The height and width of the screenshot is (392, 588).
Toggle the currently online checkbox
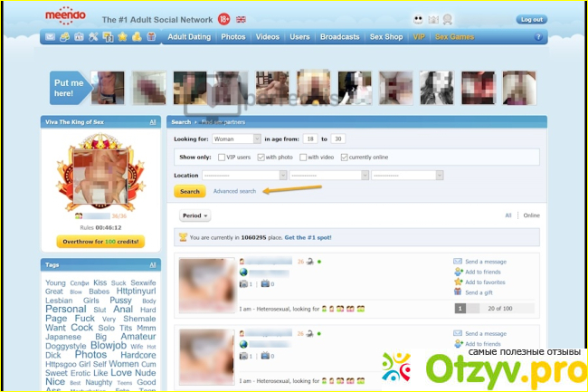point(344,157)
